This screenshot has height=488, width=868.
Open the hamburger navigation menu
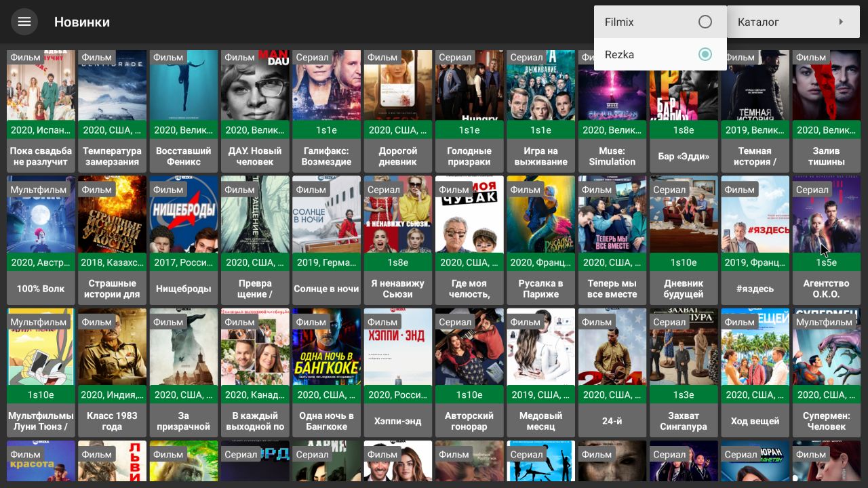24,22
